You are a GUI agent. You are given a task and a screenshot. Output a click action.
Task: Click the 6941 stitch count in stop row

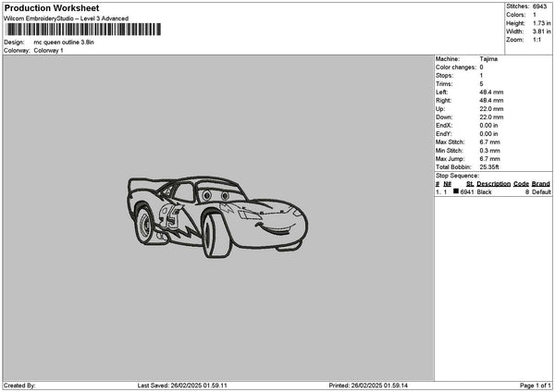pos(467,192)
